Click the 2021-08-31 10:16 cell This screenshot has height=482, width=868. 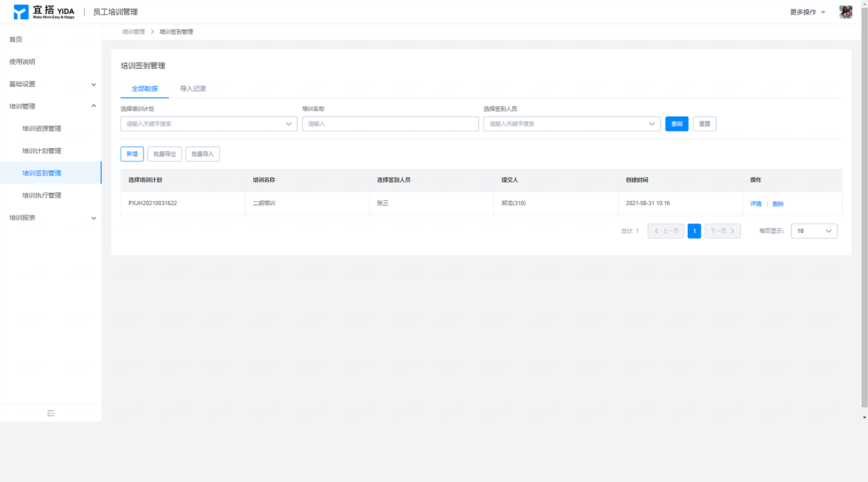(680, 204)
